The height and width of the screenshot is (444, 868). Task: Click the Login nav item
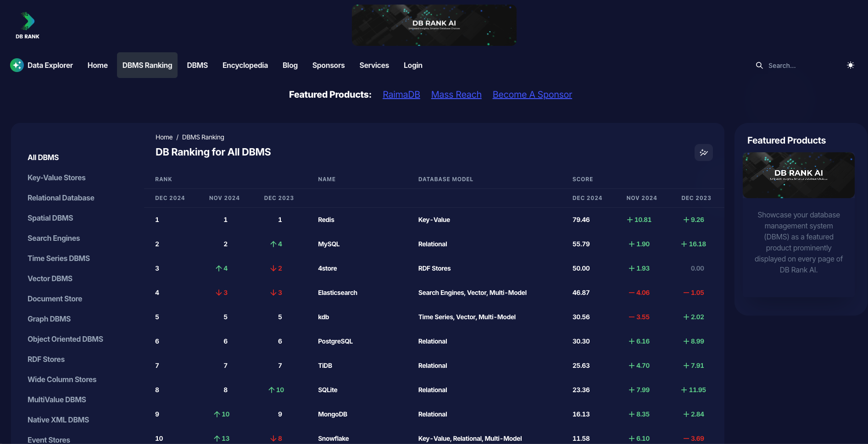pos(413,65)
